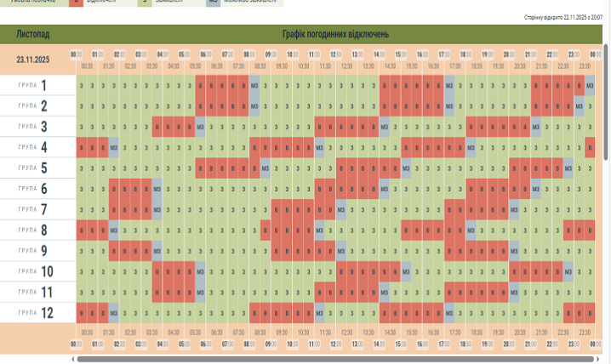Click Група 1 МЗ cell at 08:00
This screenshot has height=364, width=611.
[x=255, y=85]
